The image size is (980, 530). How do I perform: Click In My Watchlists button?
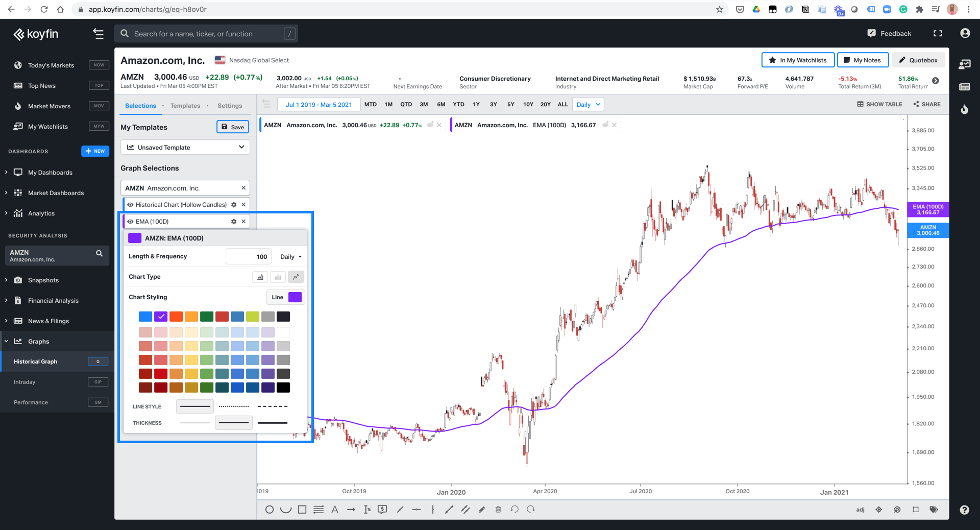[798, 60]
